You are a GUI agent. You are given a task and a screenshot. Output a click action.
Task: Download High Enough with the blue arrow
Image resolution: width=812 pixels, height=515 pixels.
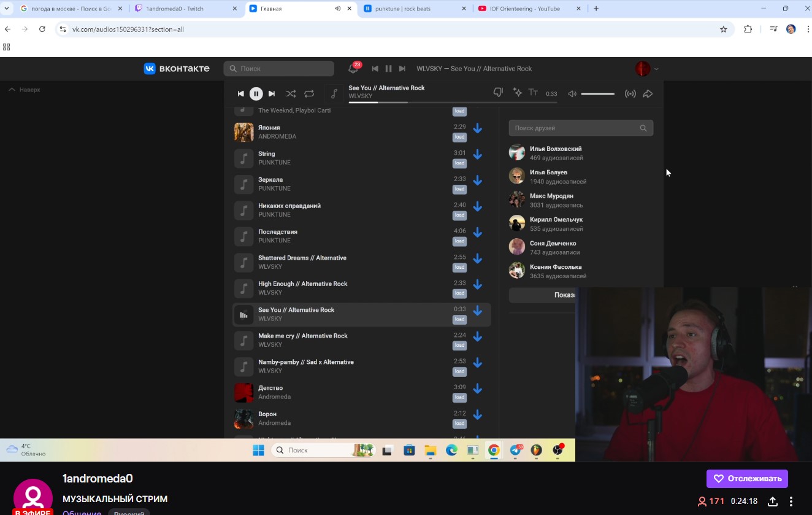(x=478, y=285)
